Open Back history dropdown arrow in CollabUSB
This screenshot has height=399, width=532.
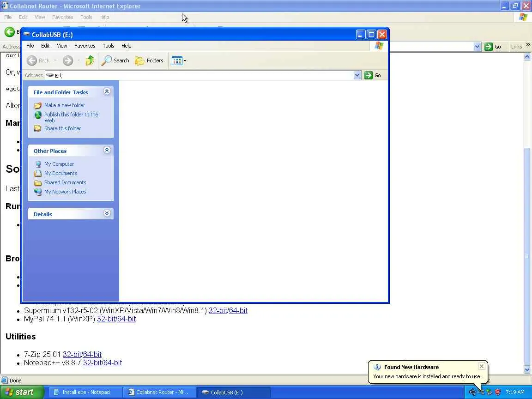(x=55, y=60)
